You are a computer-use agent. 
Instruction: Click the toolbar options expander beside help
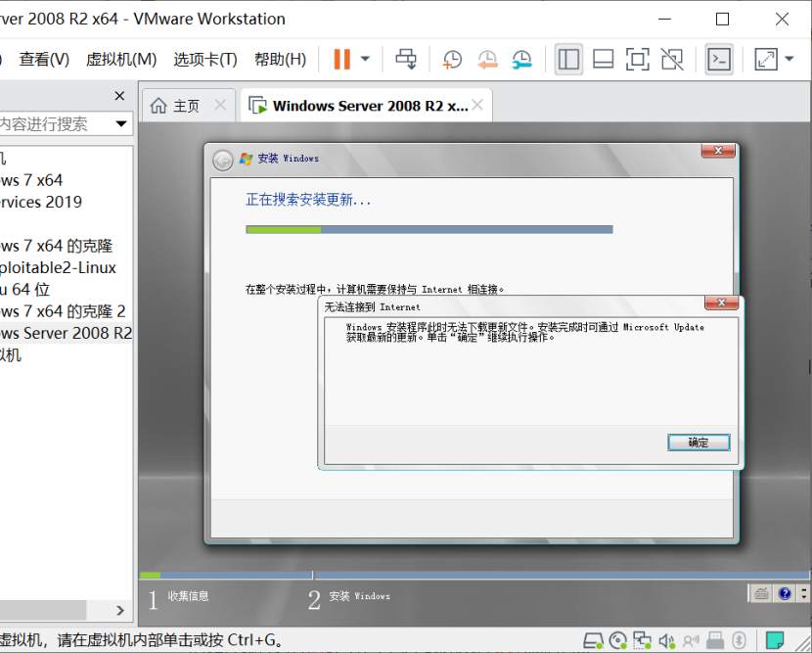click(804, 594)
